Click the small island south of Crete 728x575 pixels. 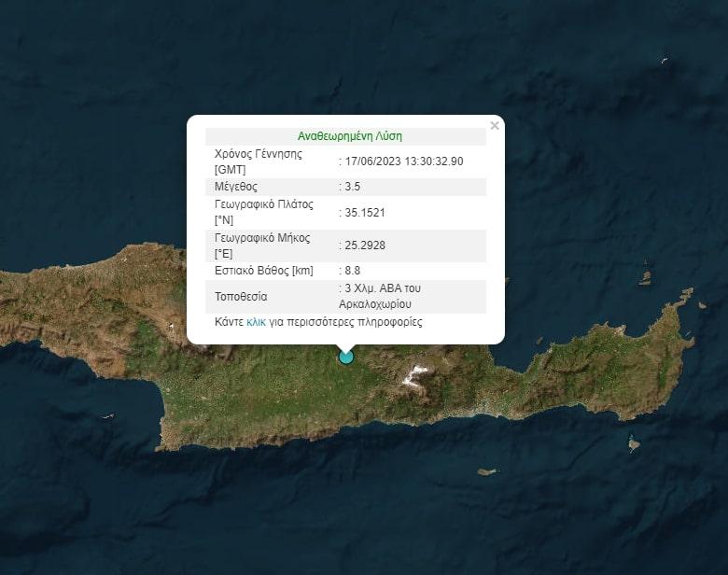coord(486,472)
